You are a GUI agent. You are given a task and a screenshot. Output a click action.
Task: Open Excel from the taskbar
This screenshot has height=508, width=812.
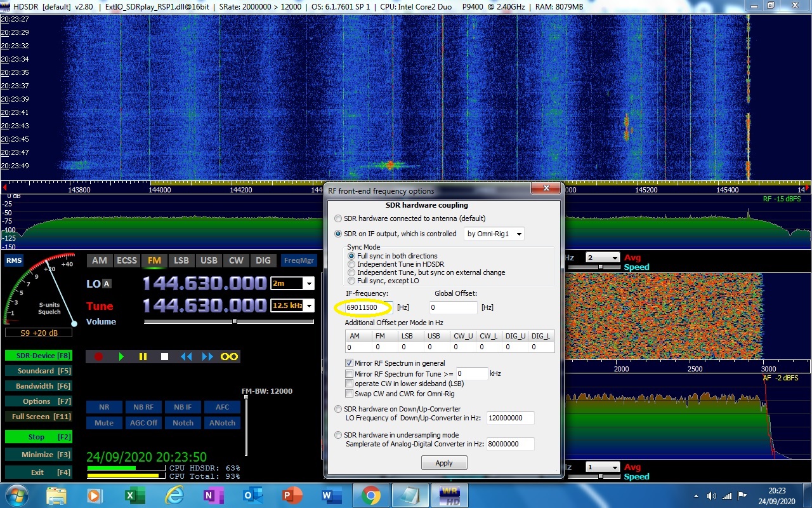pos(134,495)
